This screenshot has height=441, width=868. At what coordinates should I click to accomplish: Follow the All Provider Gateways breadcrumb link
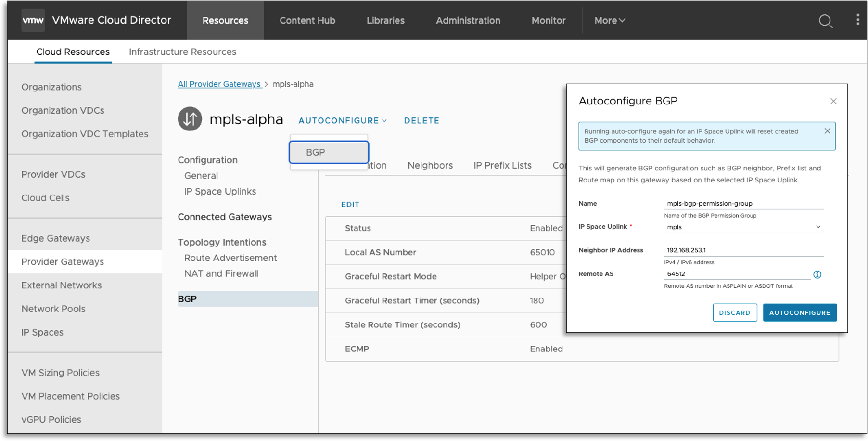point(219,84)
